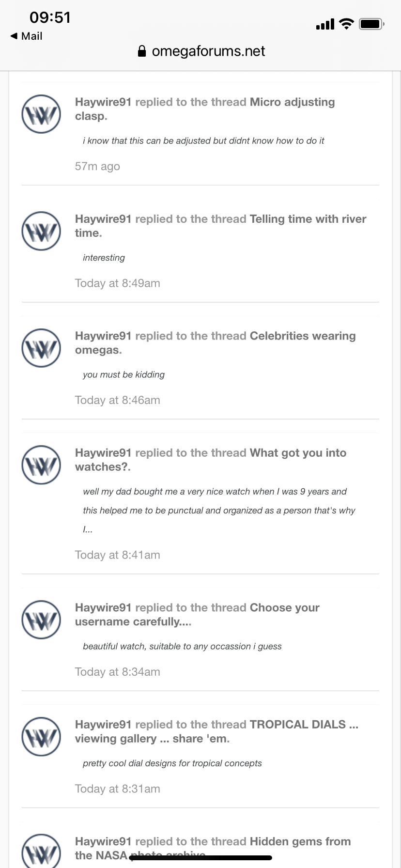Image resolution: width=401 pixels, height=868 pixels.
Task: Tap Haywire91 username in the TROPICAL DIALS post
Action: tap(103, 725)
